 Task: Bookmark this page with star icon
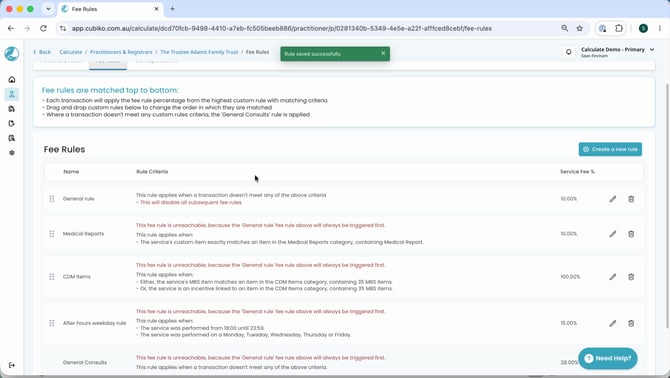tap(579, 28)
